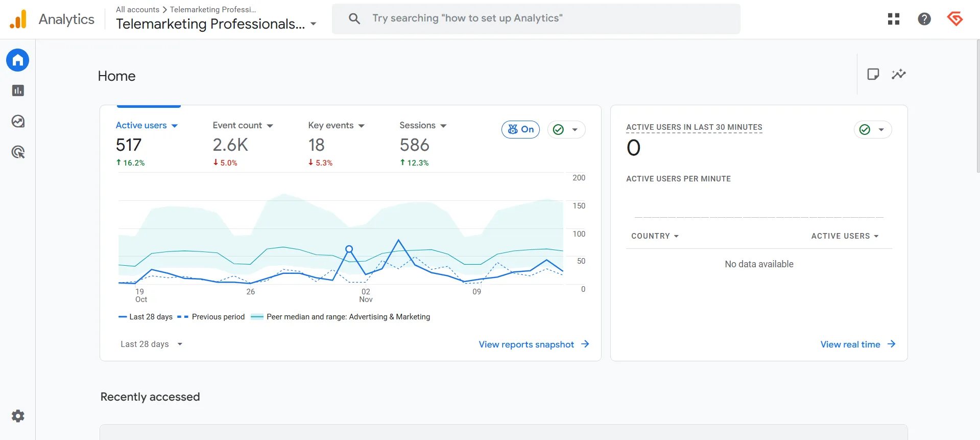Open the Google apps grid icon
This screenshot has width=980, height=440.
tap(893, 19)
